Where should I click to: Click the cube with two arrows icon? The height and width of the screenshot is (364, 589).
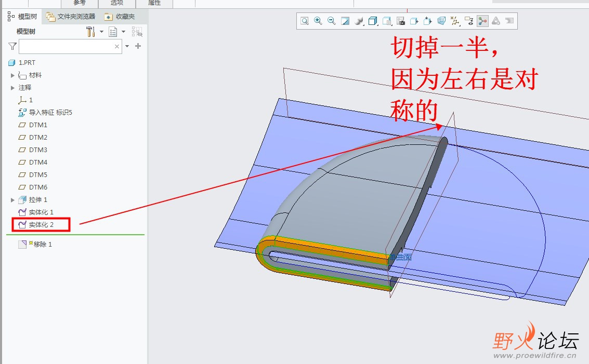(428, 21)
